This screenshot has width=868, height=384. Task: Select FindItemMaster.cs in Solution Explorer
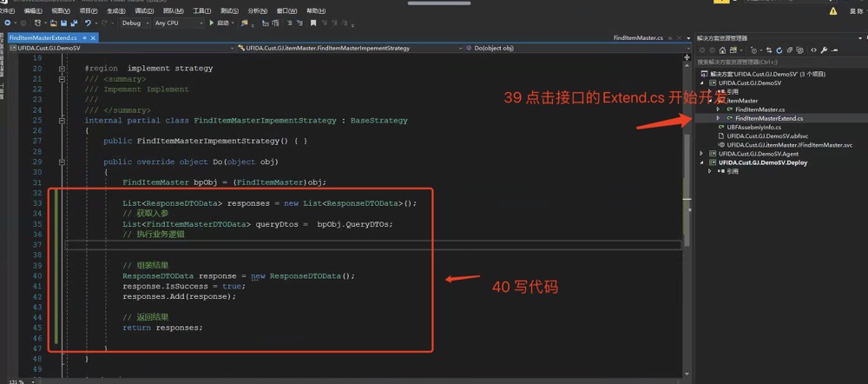point(759,109)
